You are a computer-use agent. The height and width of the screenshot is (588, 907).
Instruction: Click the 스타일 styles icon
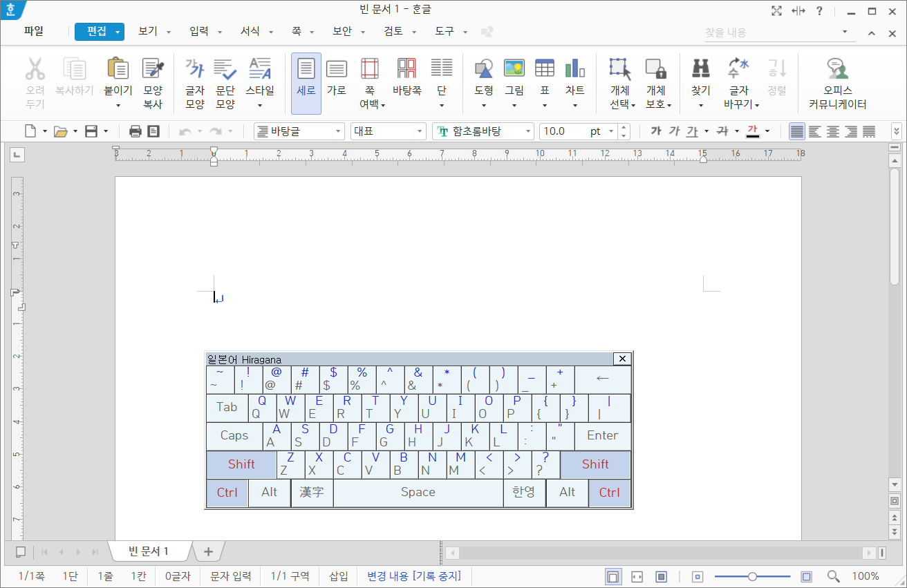pyautogui.click(x=260, y=68)
